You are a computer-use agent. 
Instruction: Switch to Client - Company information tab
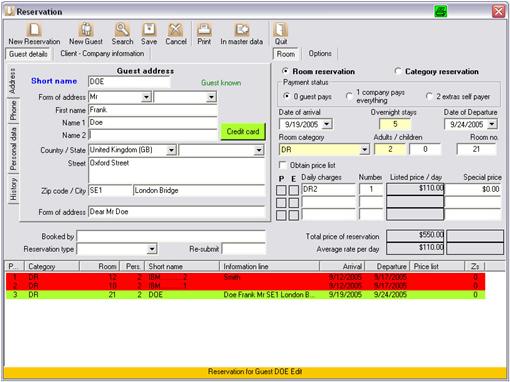tap(102, 54)
